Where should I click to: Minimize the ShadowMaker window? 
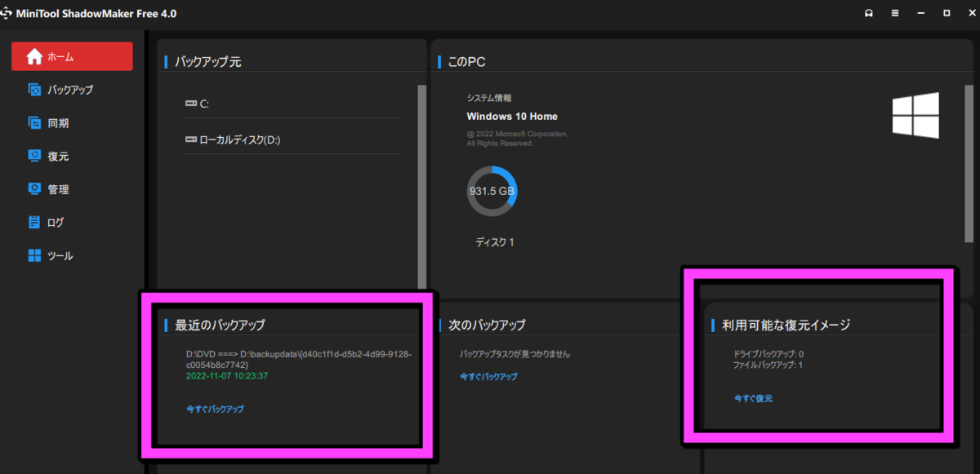(920, 14)
